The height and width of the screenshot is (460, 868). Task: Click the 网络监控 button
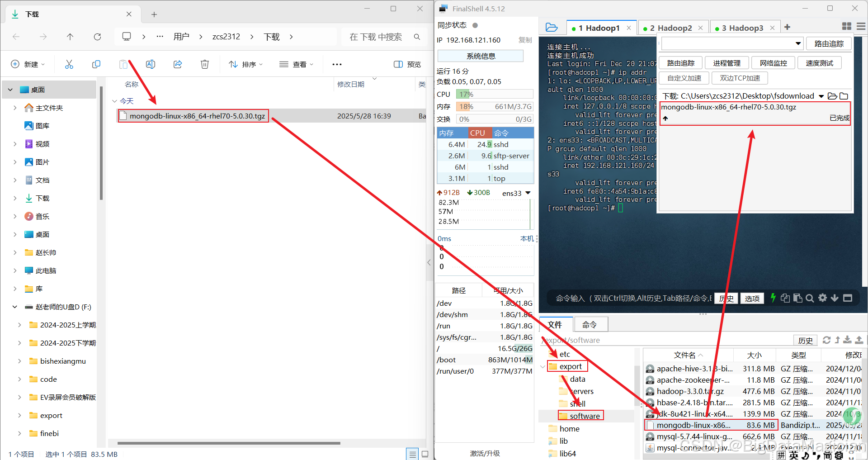click(x=773, y=63)
